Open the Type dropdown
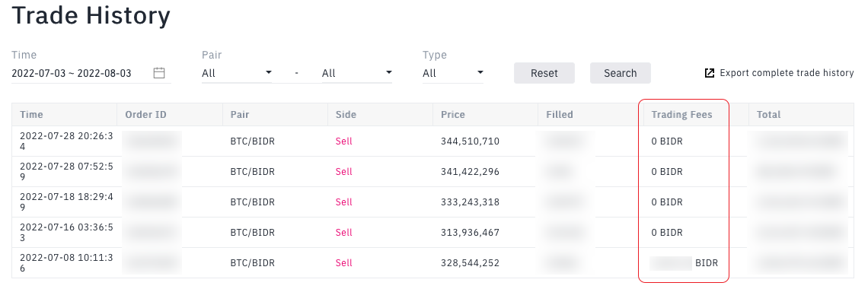This screenshot has width=868, height=289. pyautogui.click(x=453, y=73)
